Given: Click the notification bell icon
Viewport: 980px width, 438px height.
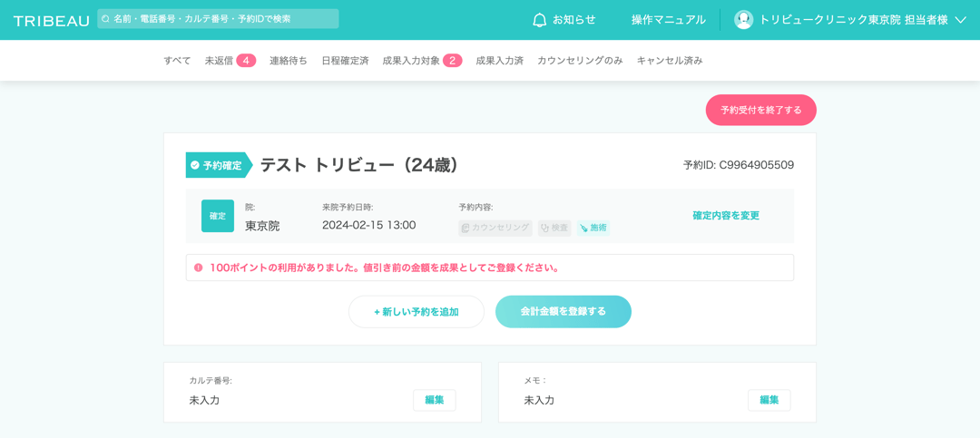Looking at the screenshot, I should point(540,20).
